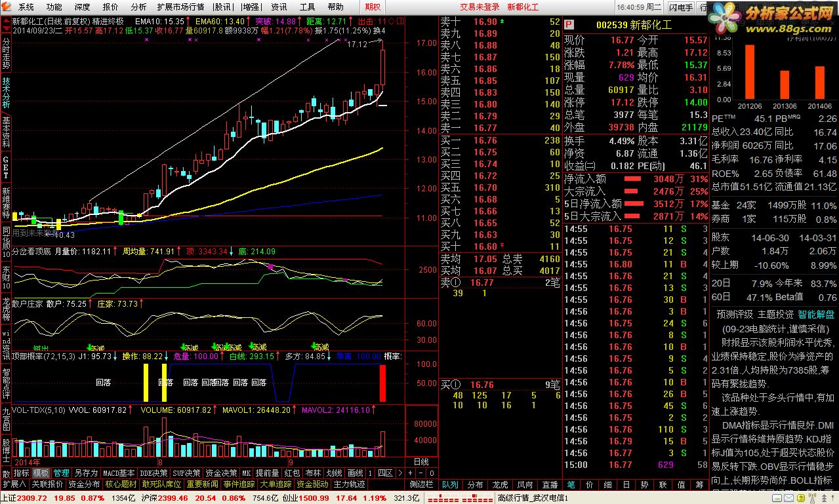Open the 扩展市场行情 menu

tap(180, 7)
